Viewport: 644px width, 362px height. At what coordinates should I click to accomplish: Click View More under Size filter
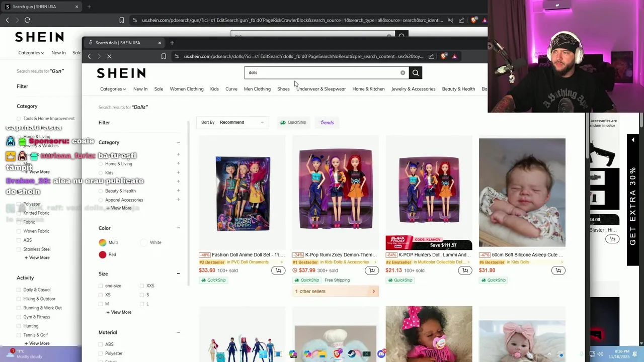click(119, 312)
